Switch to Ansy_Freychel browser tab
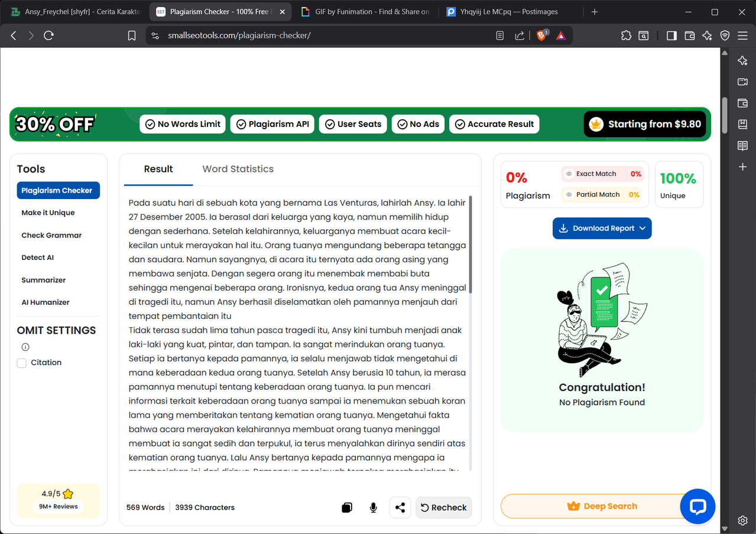Screen dimensions: 756x534 76,12
